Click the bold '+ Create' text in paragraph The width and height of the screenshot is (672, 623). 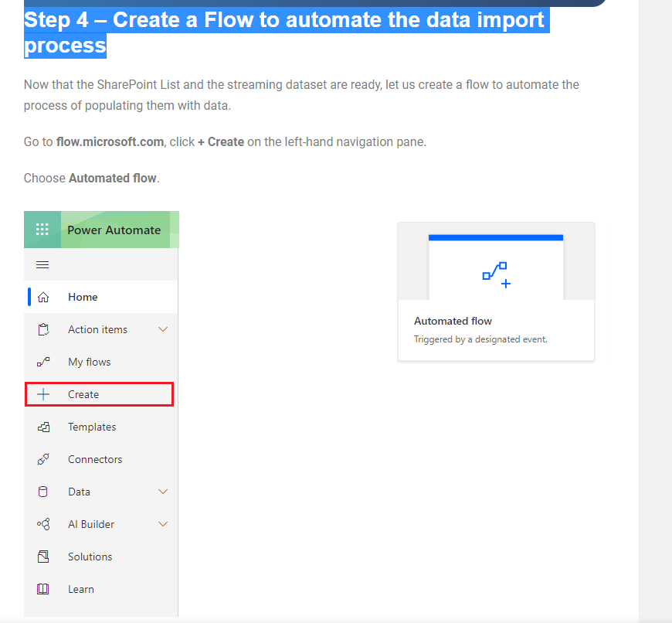point(221,142)
